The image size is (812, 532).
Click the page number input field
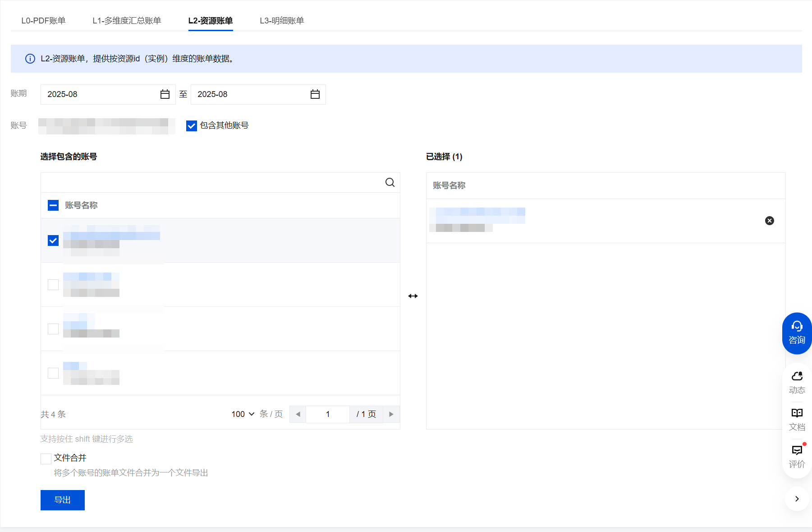pos(328,414)
